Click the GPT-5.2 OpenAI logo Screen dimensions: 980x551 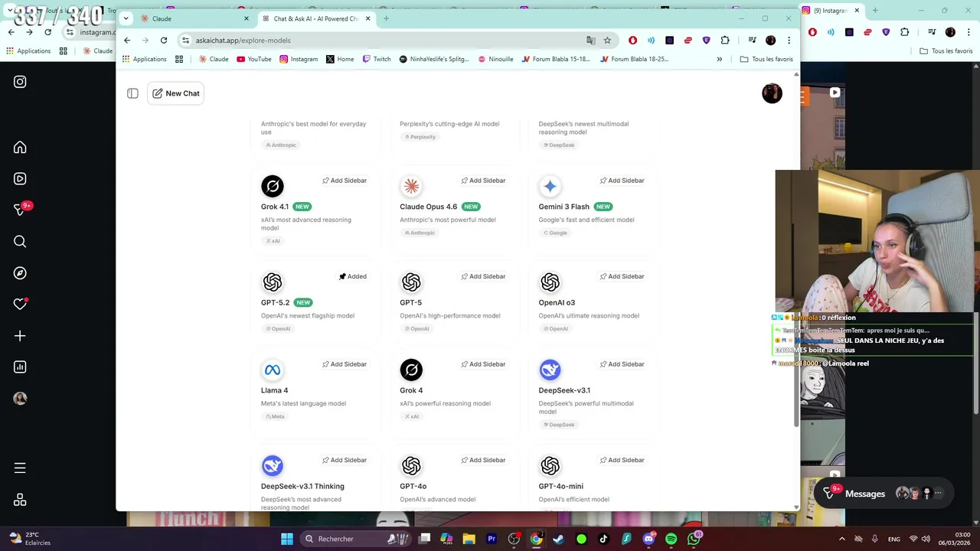[273, 282]
